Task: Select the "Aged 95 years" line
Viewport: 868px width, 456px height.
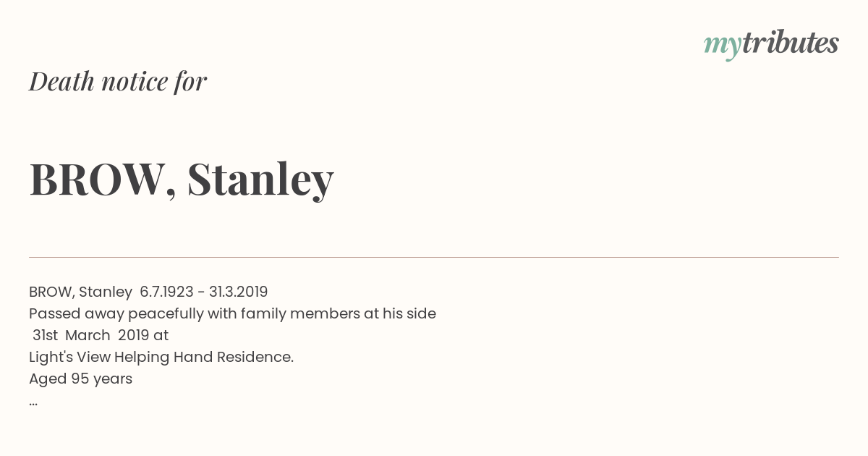Action: point(80,379)
